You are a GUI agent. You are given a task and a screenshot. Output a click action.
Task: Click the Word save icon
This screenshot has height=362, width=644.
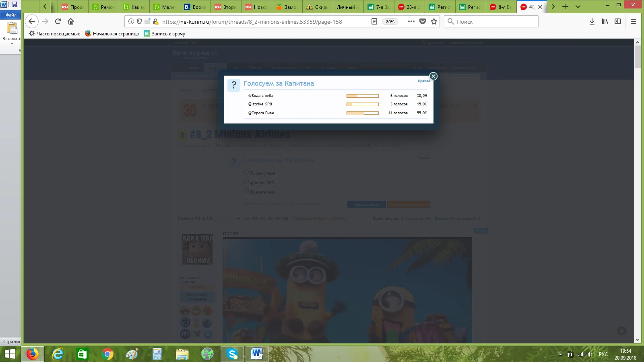[x=14, y=4]
